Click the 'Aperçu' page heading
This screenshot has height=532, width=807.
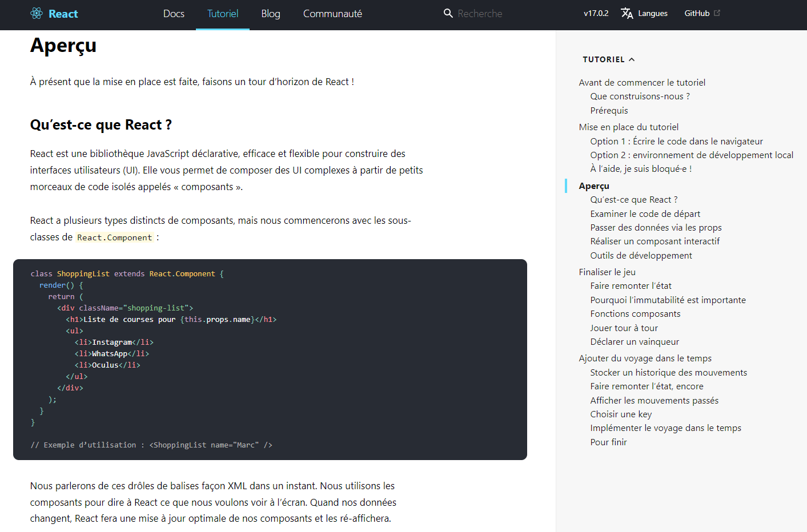[63, 46]
